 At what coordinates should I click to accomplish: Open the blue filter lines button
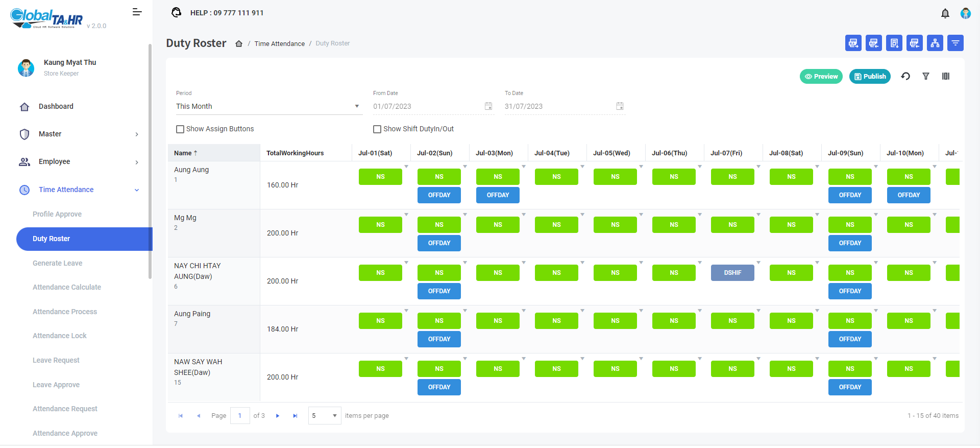[x=955, y=43]
